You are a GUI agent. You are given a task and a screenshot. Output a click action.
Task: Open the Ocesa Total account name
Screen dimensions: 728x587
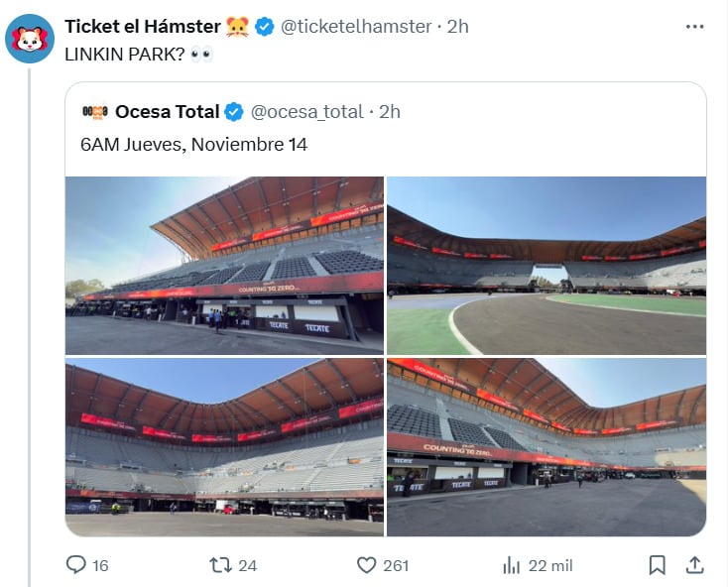point(168,111)
